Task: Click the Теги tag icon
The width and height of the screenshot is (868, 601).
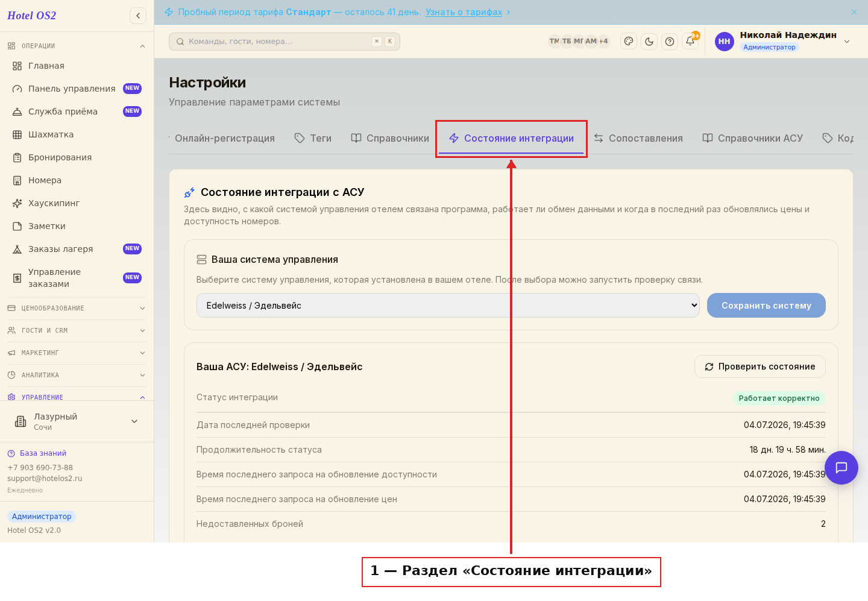Action: tap(300, 138)
